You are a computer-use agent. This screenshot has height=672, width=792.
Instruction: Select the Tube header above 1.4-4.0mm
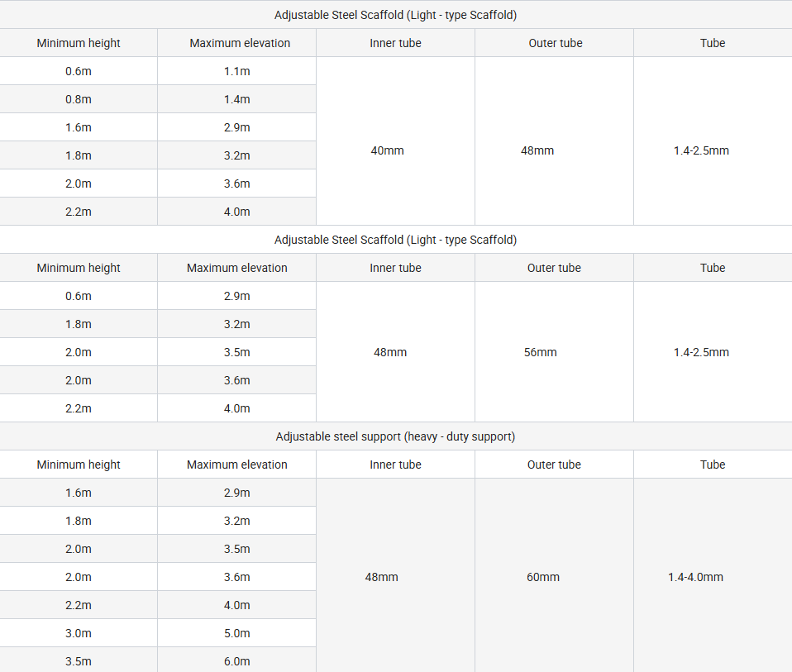click(713, 465)
